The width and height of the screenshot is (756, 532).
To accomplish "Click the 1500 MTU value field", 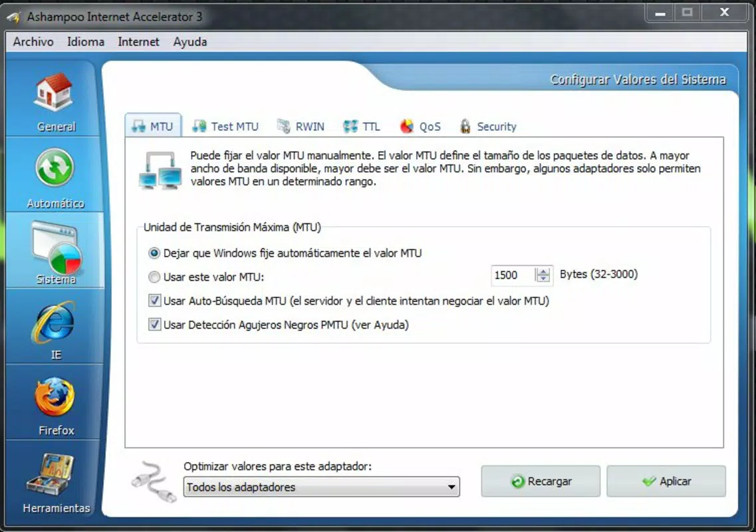I will point(513,275).
